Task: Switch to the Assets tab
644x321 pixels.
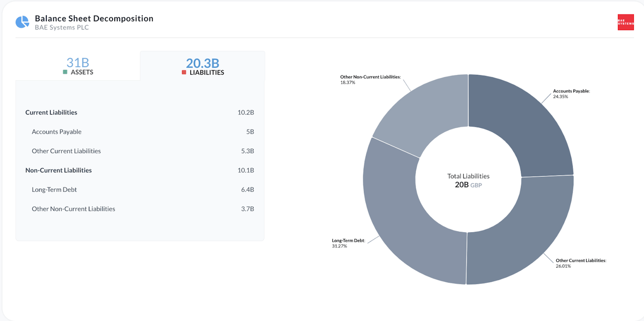Action: pos(77,66)
